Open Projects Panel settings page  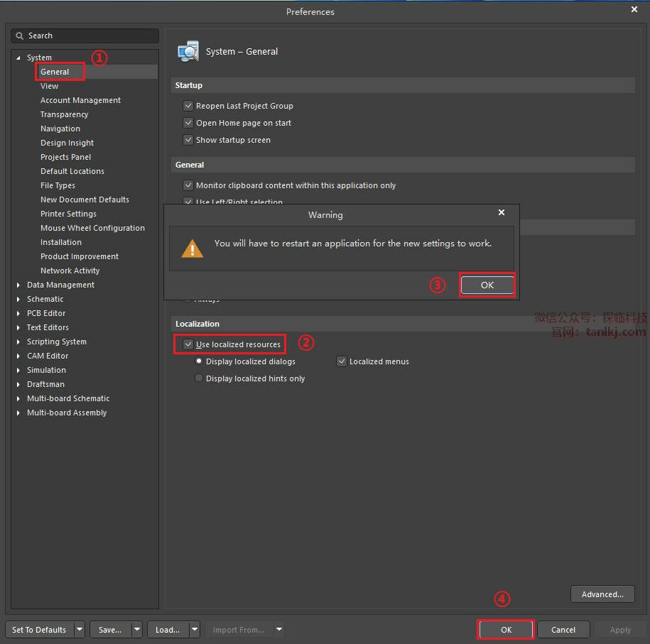coord(65,157)
